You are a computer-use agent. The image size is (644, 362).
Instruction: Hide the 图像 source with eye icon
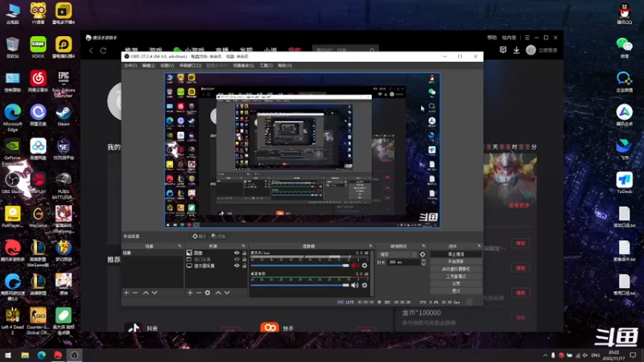coord(237,253)
